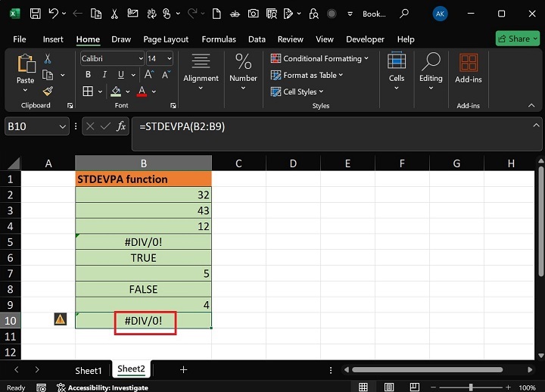Toggle Bold formatting
This screenshot has height=392, width=545.
(89, 75)
